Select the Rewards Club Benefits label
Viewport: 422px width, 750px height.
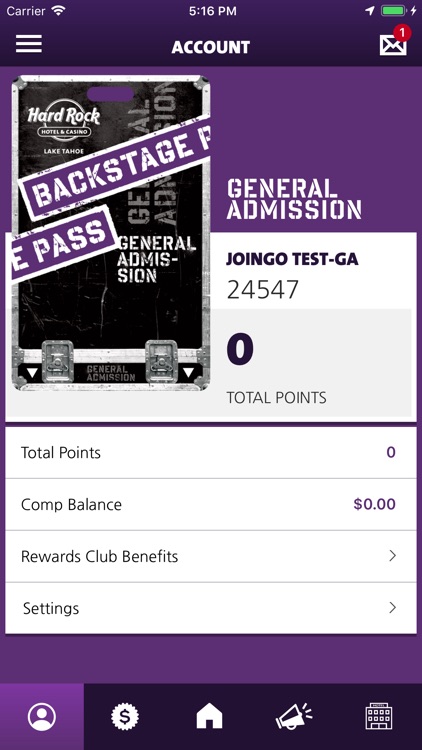100,557
